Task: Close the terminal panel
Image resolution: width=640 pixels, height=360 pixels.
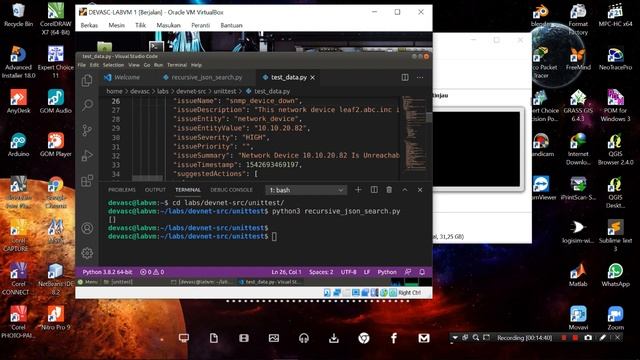Action: (420, 190)
